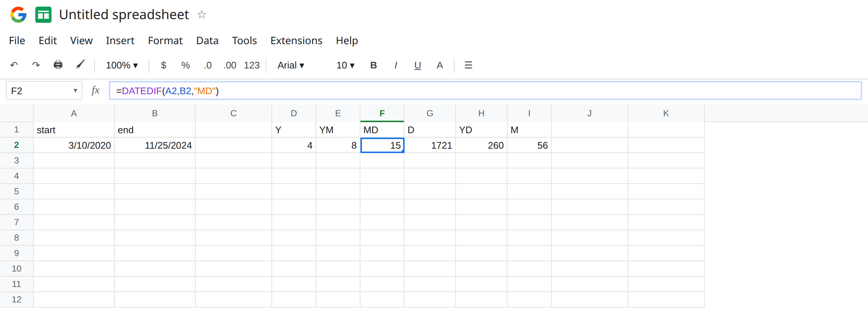Open the Format menu
This screenshot has width=868, height=312.
pos(165,40)
